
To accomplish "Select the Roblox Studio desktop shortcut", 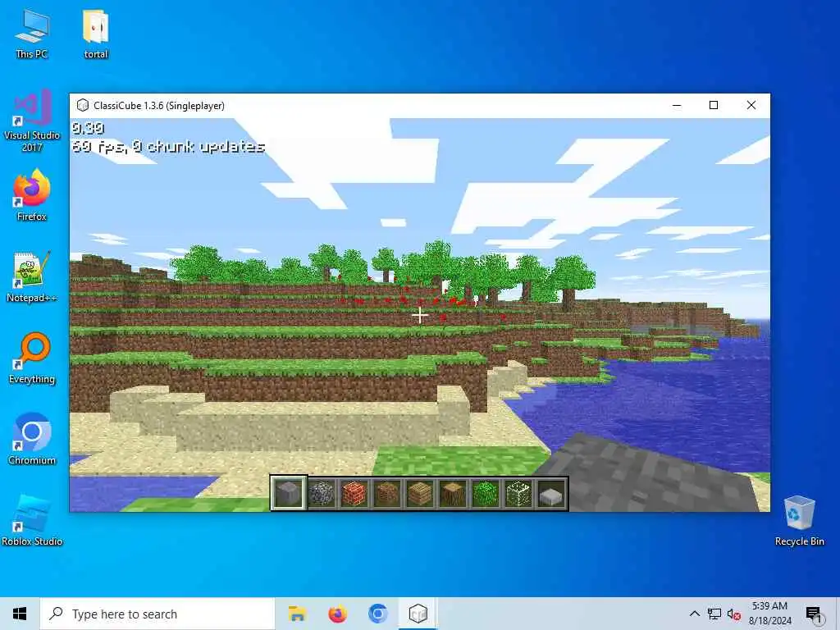I will pyautogui.click(x=32, y=521).
